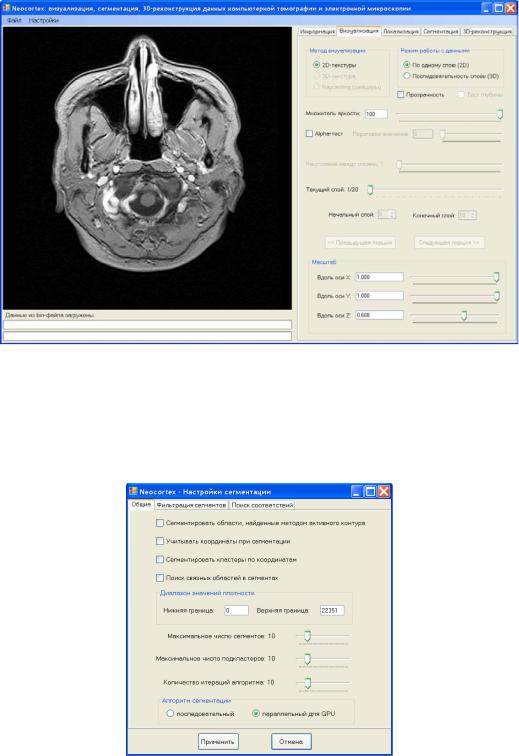Switch to the 3D-реконструкция tab

[x=487, y=31]
